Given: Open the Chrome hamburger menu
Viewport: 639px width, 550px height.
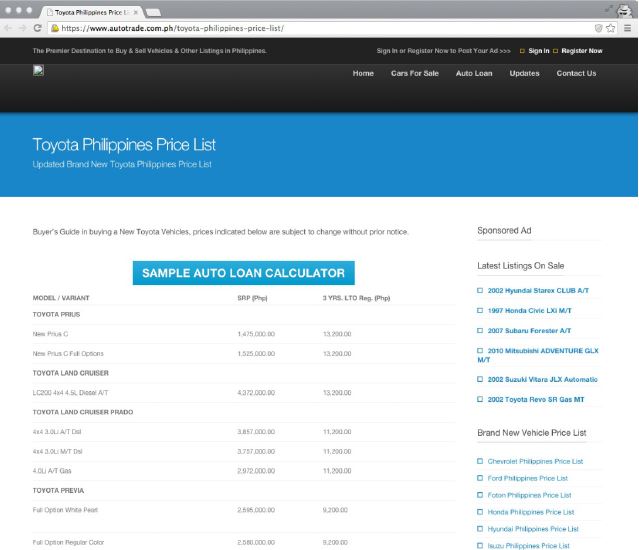Looking at the screenshot, I should [x=628, y=28].
